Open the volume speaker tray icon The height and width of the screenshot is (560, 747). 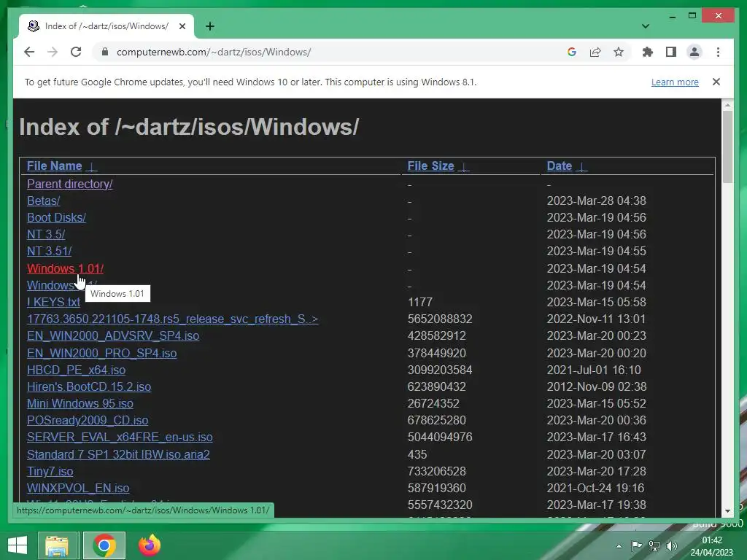(672, 546)
